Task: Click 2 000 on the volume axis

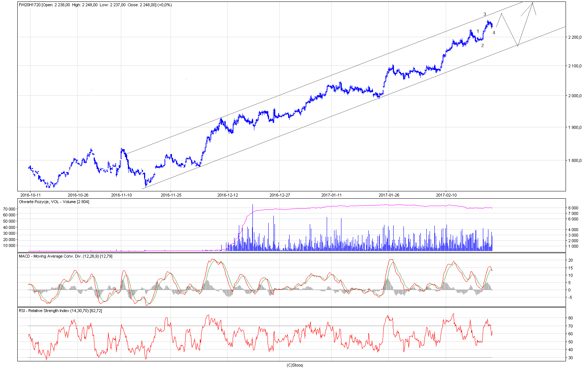Action: pos(573,241)
